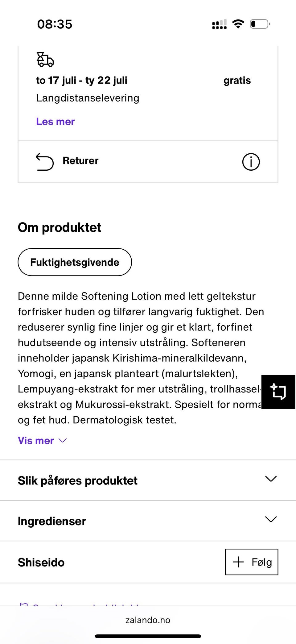This screenshot has height=644, width=296.
Task: Open the Les mer delivery link
Action: [55, 122]
